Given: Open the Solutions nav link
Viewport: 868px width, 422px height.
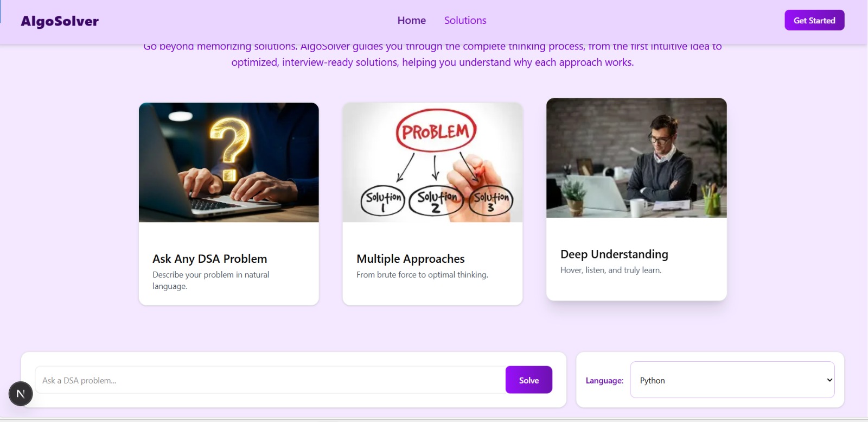Looking at the screenshot, I should point(465,20).
